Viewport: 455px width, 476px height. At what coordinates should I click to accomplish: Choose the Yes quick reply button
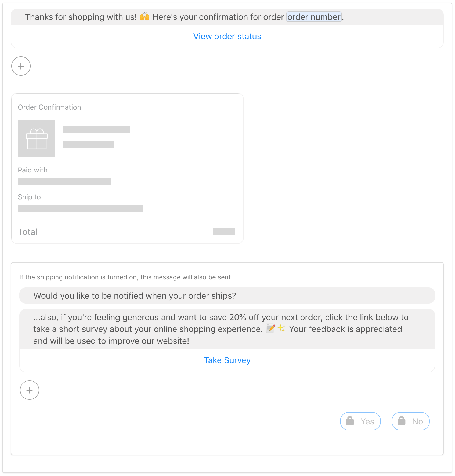click(x=360, y=421)
